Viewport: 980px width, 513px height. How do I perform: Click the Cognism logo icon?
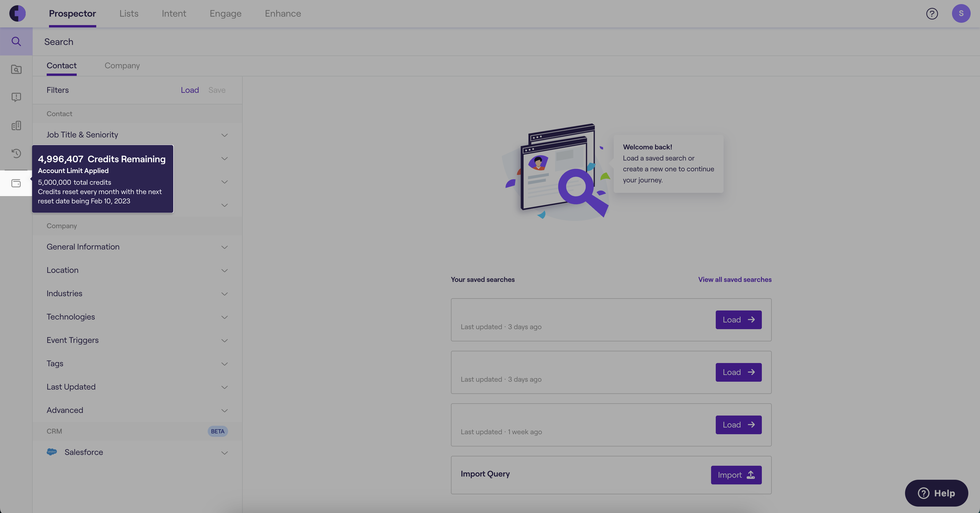(17, 13)
